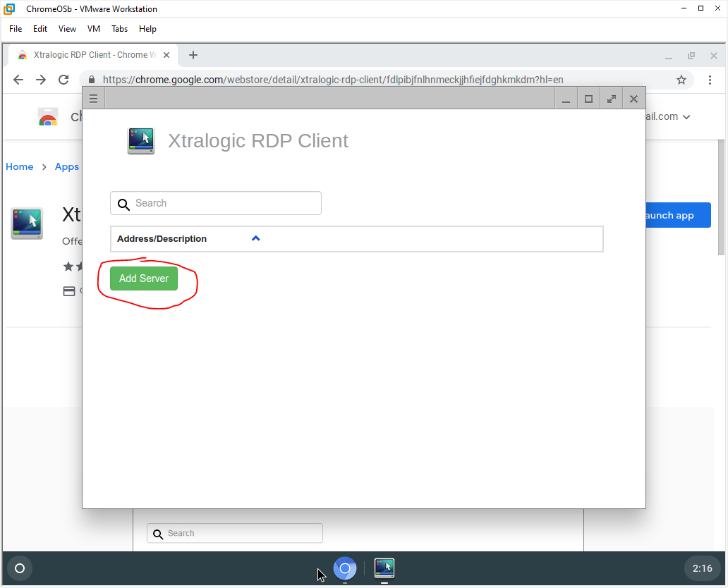Open a new Chrome tab
This screenshot has width=728, height=588.
193,55
